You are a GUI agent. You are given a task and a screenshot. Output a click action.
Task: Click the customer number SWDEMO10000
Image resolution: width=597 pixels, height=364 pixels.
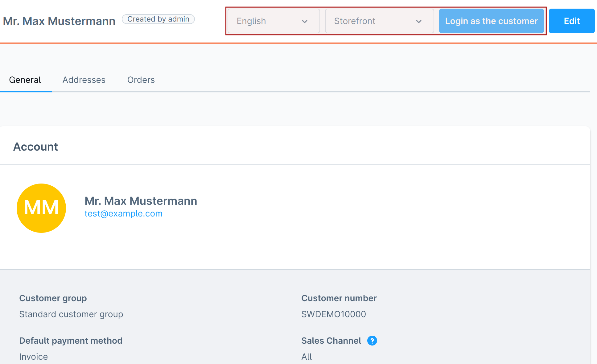334,314
